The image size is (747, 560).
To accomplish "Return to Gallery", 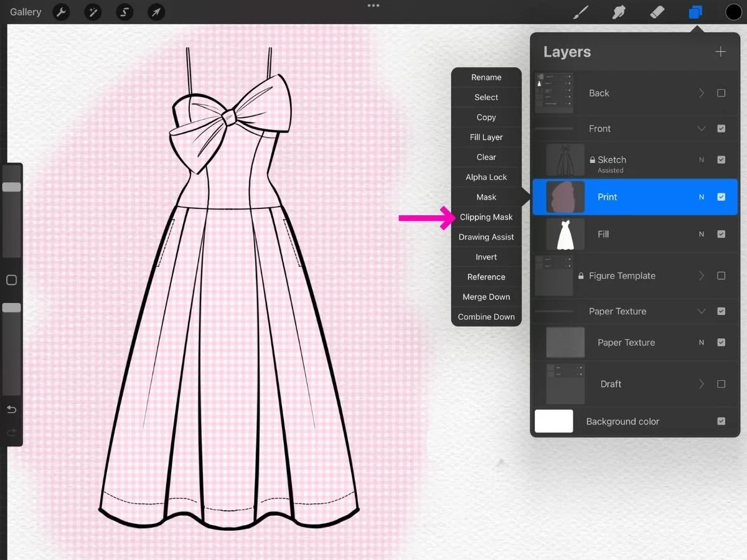I will coord(26,12).
